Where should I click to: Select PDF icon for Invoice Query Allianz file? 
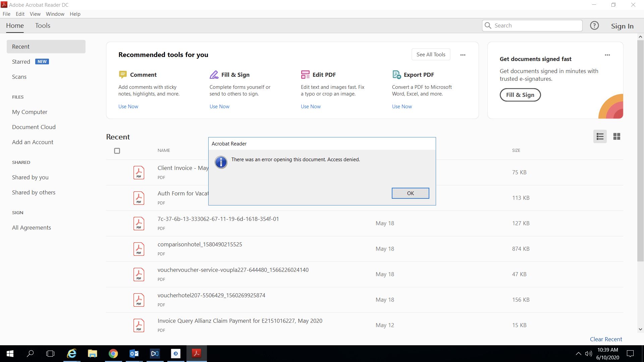[139, 325]
